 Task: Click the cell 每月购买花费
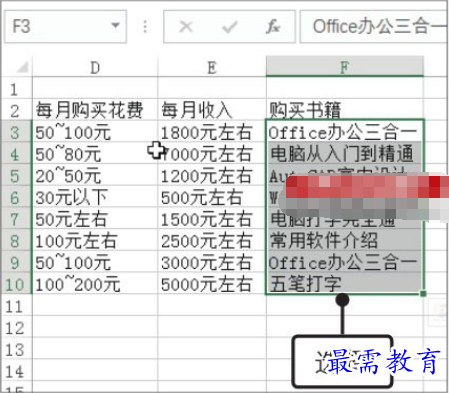(95, 110)
